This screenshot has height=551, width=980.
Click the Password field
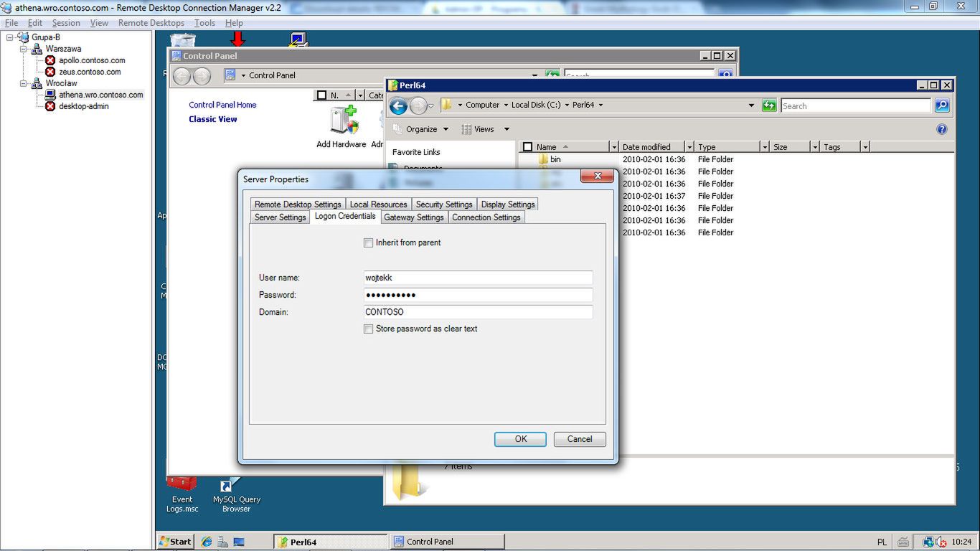[478, 295]
